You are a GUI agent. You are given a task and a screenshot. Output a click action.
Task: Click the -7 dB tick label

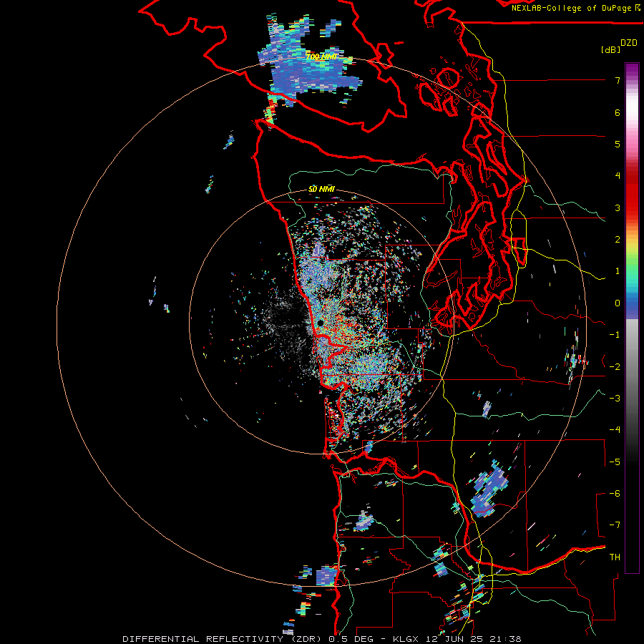pos(615,525)
